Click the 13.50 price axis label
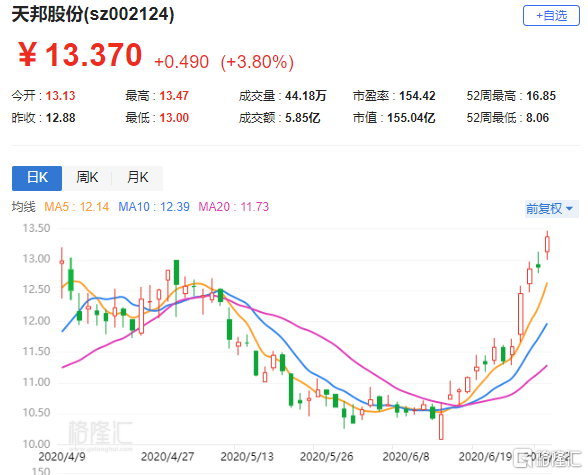Screen dimensions: 588x475 36,228
